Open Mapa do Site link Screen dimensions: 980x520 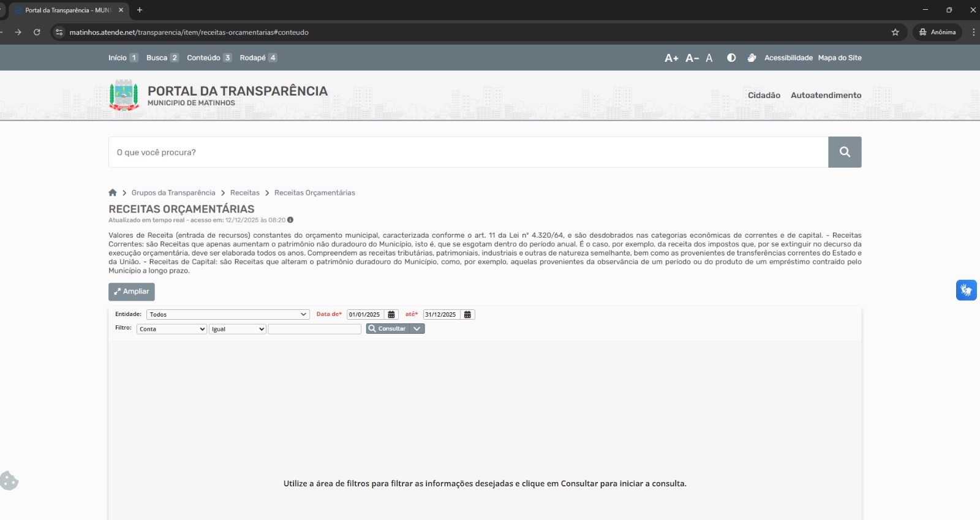pyautogui.click(x=840, y=58)
